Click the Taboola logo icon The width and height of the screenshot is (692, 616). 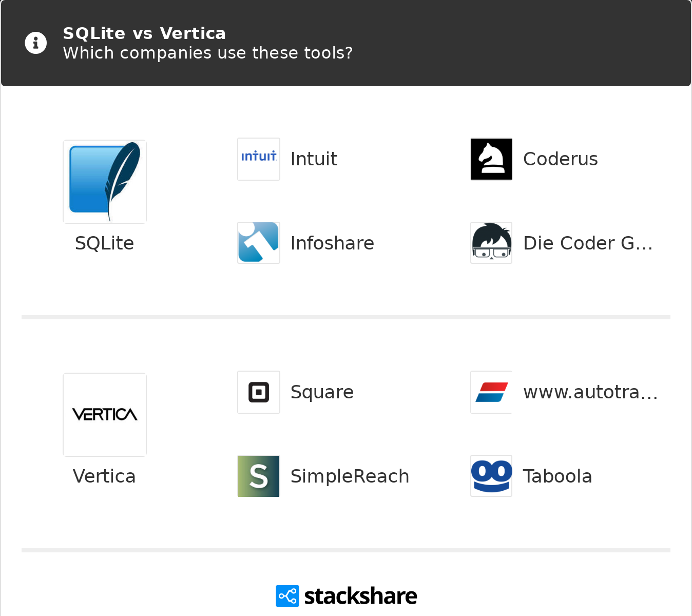coord(492,476)
